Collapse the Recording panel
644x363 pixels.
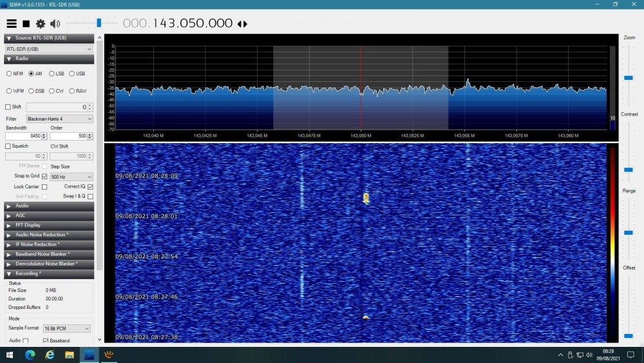(x=27, y=273)
